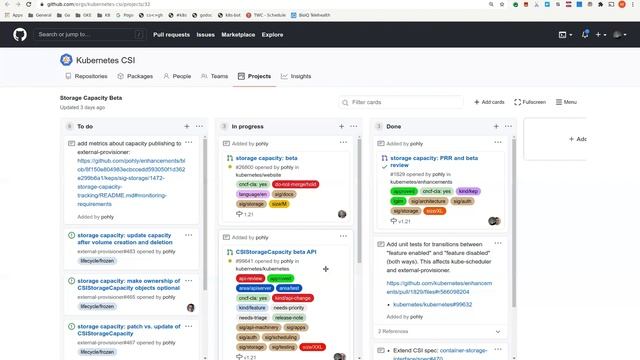Select the Projects tab

click(254, 76)
